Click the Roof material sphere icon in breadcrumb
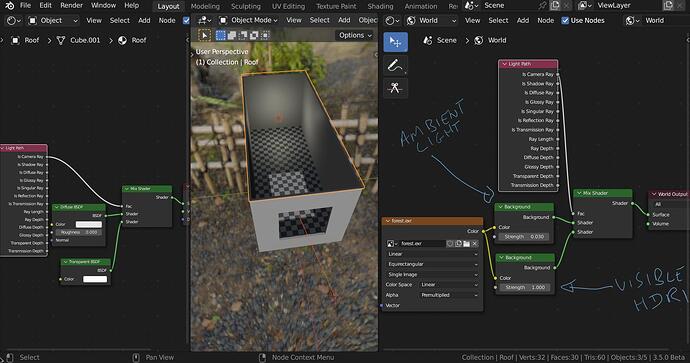 [122, 40]
